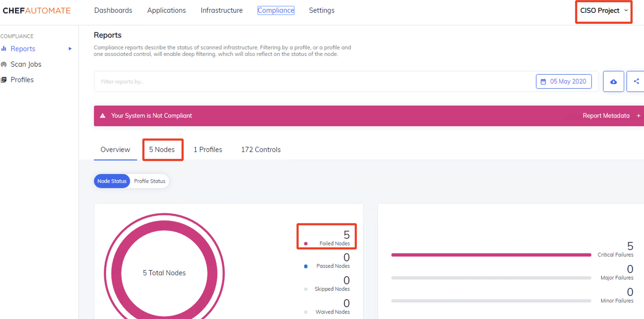Click the Scan Jobs sidebar icon
Viewport: 644px width, 319px height.
pos(4,65)
